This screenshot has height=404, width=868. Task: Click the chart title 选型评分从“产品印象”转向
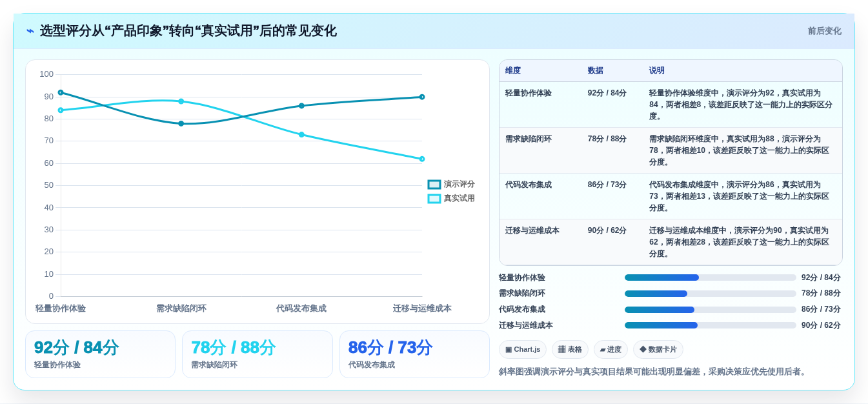188,31
